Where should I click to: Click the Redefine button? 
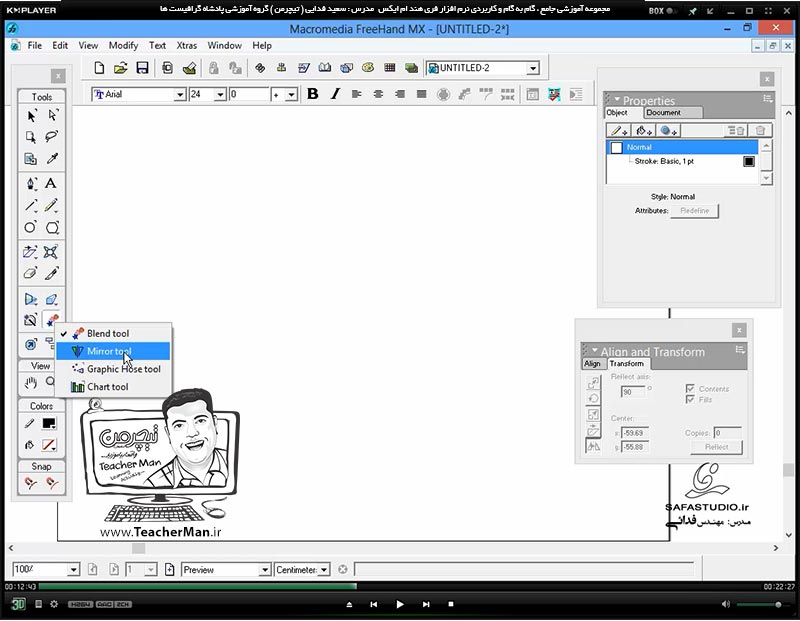pos(694,211)
